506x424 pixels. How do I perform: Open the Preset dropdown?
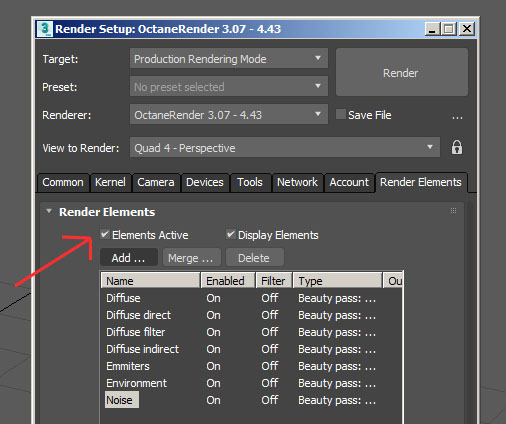[229, 87]
